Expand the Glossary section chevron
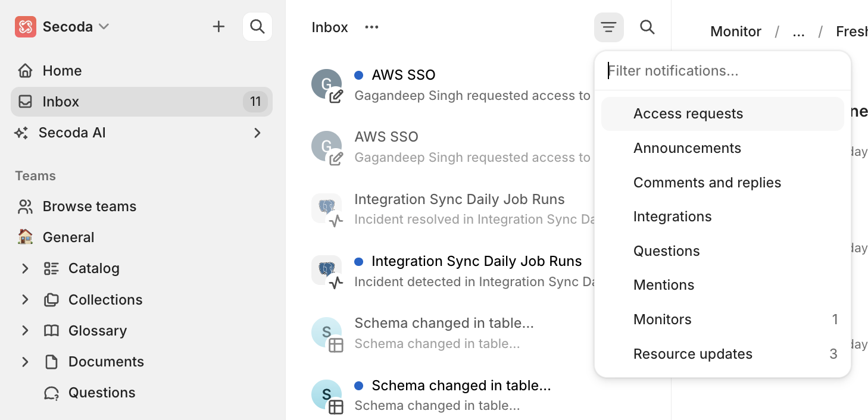Image resolution: width=868 pixels, height=420 pixels. 25,331
